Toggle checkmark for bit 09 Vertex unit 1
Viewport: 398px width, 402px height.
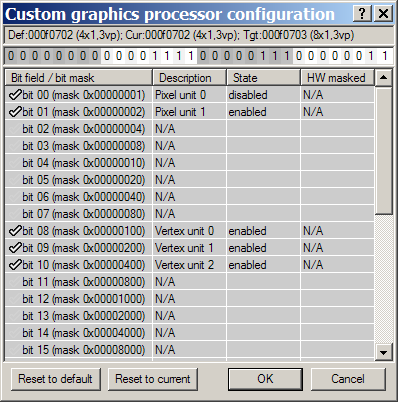[15, 248]
